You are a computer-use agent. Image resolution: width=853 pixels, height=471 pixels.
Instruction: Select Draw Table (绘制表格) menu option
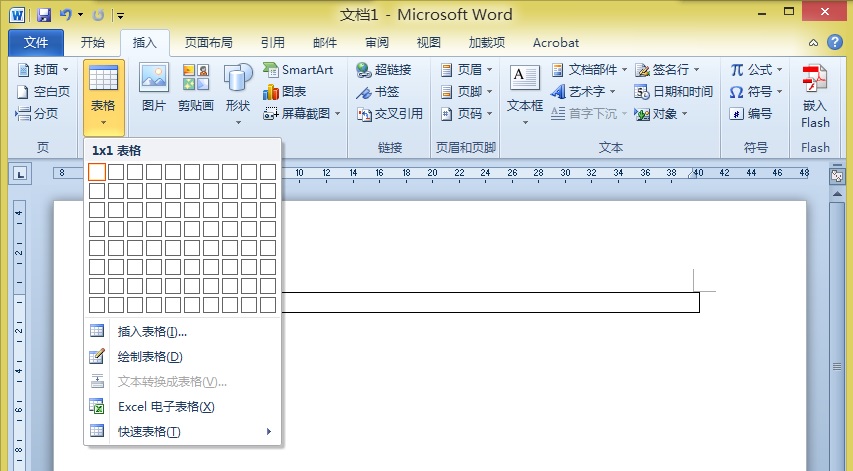150,357
